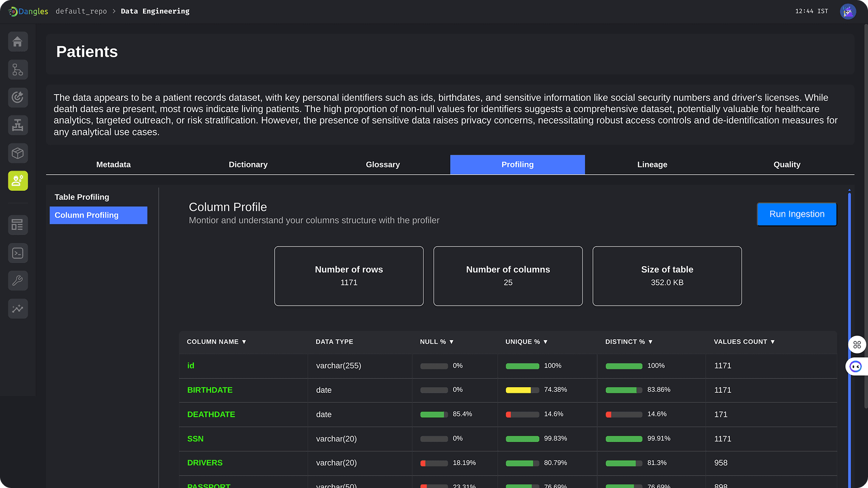This screenshot has height=488, width=868.
Task: Select the analytics chart icon in sidebar
Action: tap(18, 309)
